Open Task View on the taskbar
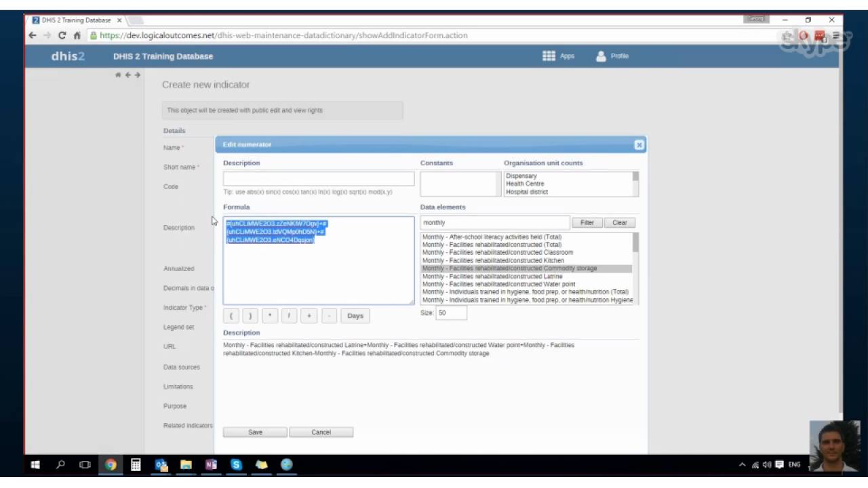The width and height of the screenshot is (868, 488). point(85,465)
